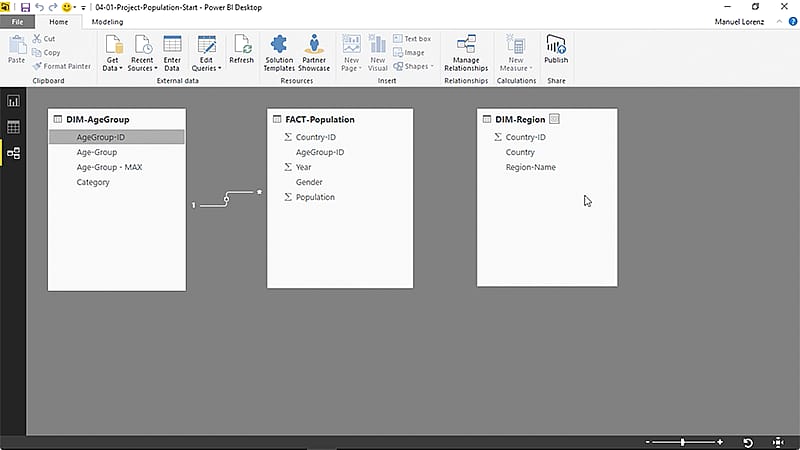
Task: Click the Paste icon in Clipboard
Action: click(x=17, y=45)
